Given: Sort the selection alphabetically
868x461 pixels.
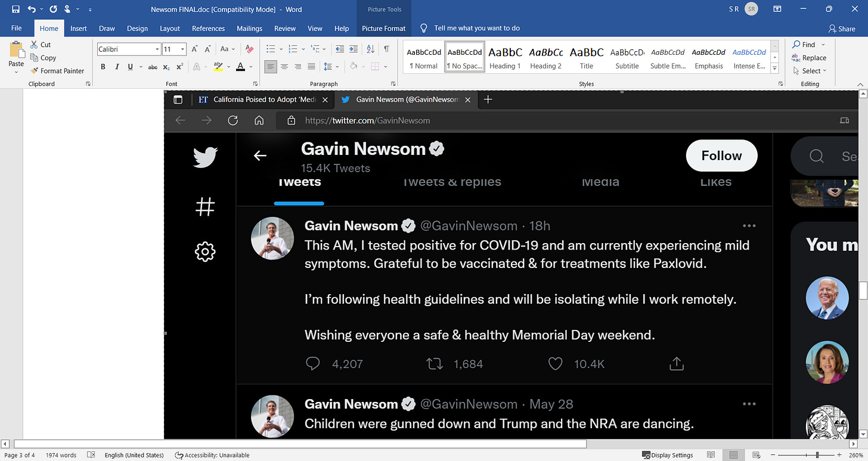Looking at the screenshot, I should [x=370, y=49].
